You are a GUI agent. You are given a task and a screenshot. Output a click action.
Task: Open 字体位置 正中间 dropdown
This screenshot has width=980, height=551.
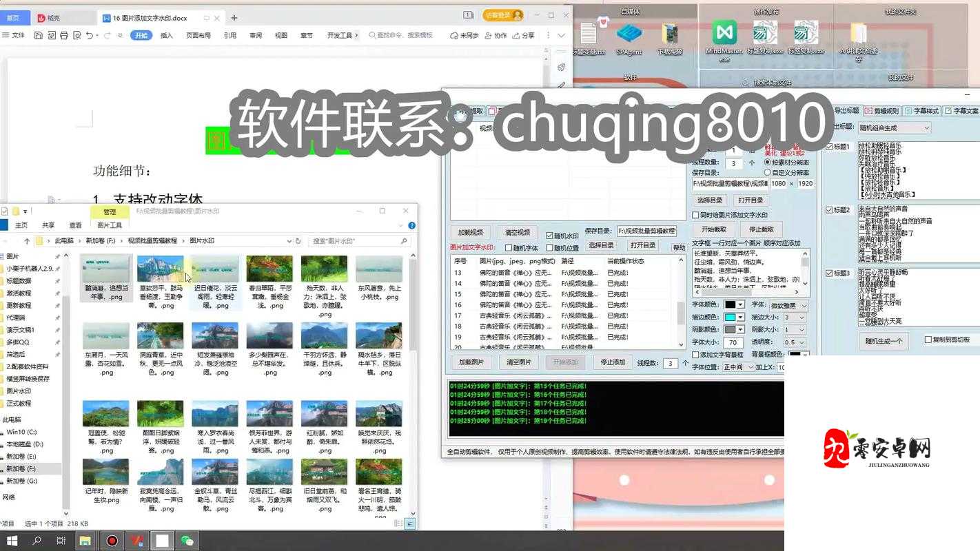click(x=738, y=367)
